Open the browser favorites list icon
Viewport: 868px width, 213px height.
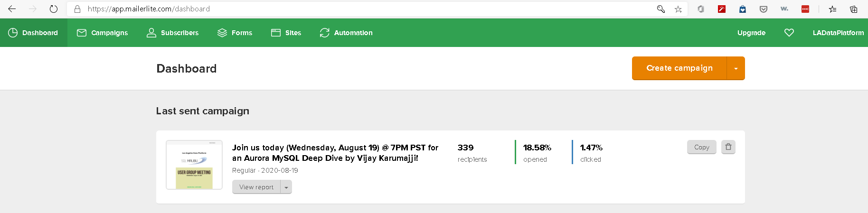832,9
